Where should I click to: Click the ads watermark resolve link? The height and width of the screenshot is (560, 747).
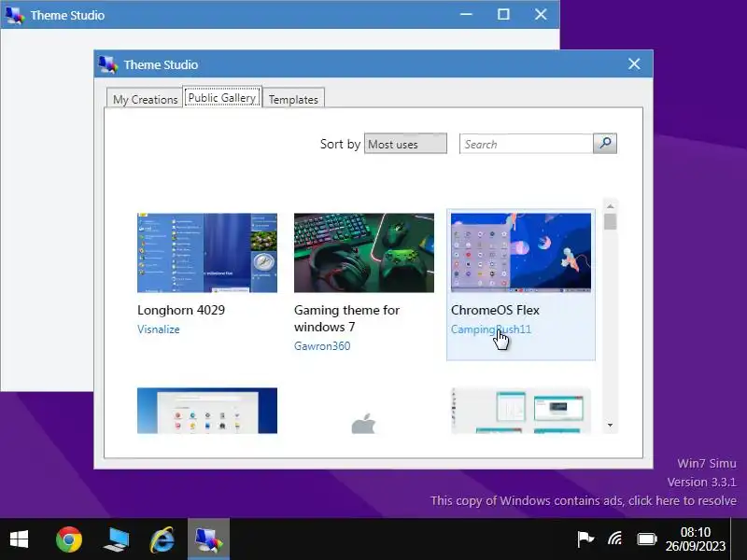583,500
